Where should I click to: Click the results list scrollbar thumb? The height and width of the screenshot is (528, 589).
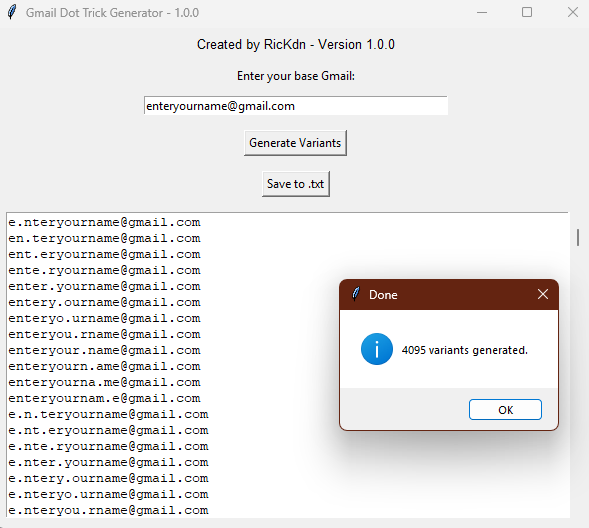tap(578, 237)
